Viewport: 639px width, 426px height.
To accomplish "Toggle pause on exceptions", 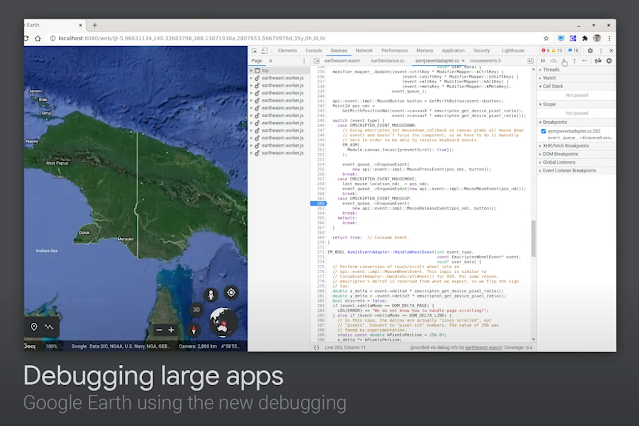I will click(609, 61).
